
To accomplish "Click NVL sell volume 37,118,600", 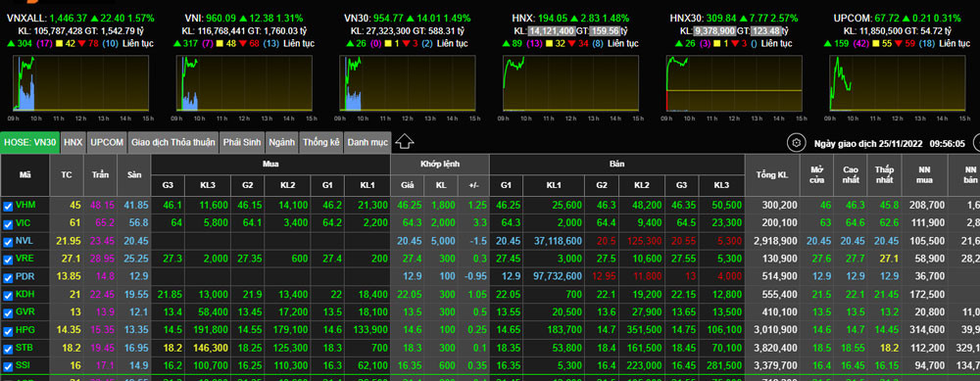I will click(x=558, y=241).
